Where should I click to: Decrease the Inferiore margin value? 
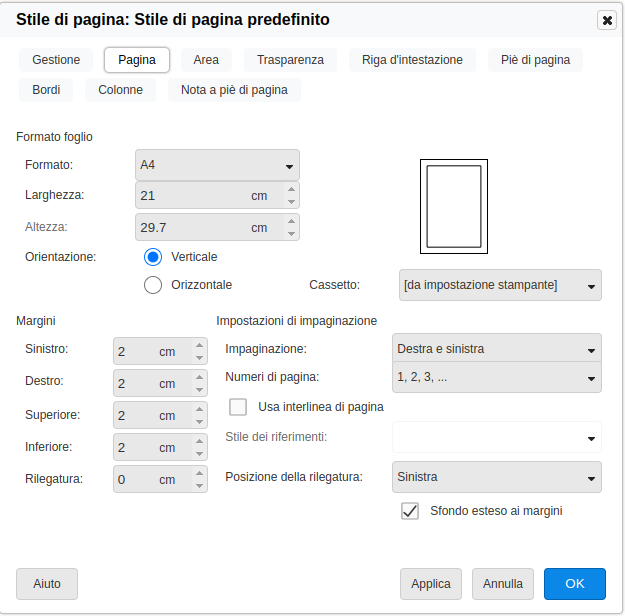[199, 453]
